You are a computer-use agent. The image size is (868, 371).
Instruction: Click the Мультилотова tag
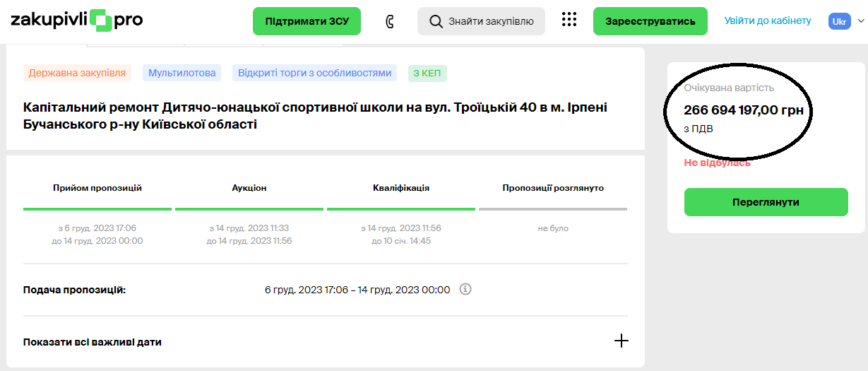pos(182,73)
